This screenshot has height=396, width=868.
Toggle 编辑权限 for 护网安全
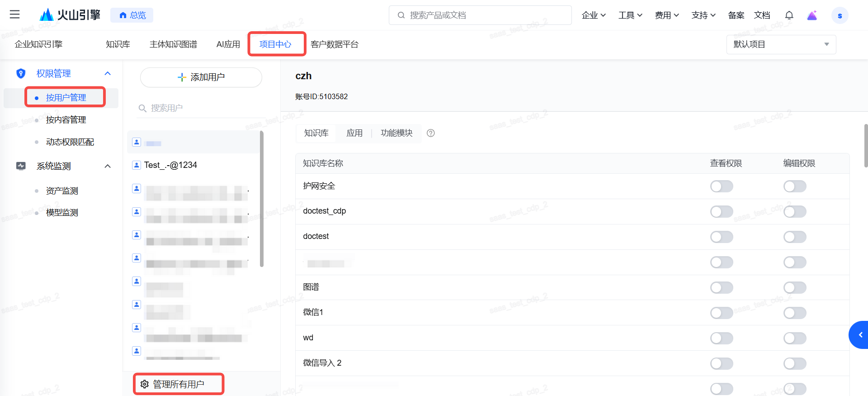pos(795,186)
